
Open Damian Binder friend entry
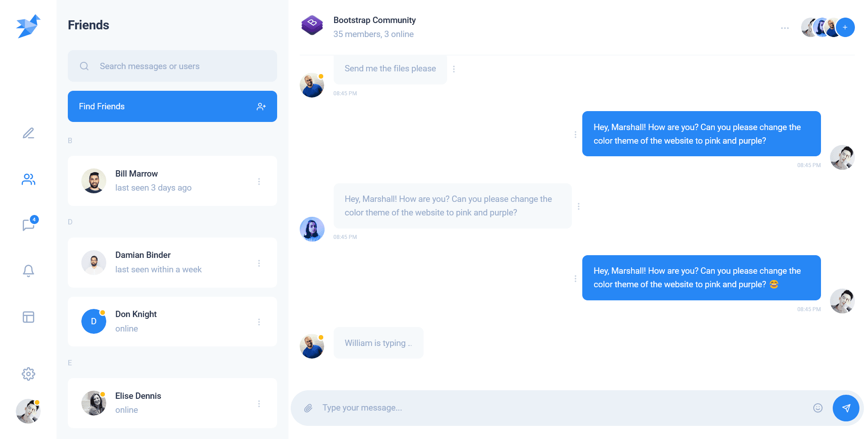tap(172, 262)
